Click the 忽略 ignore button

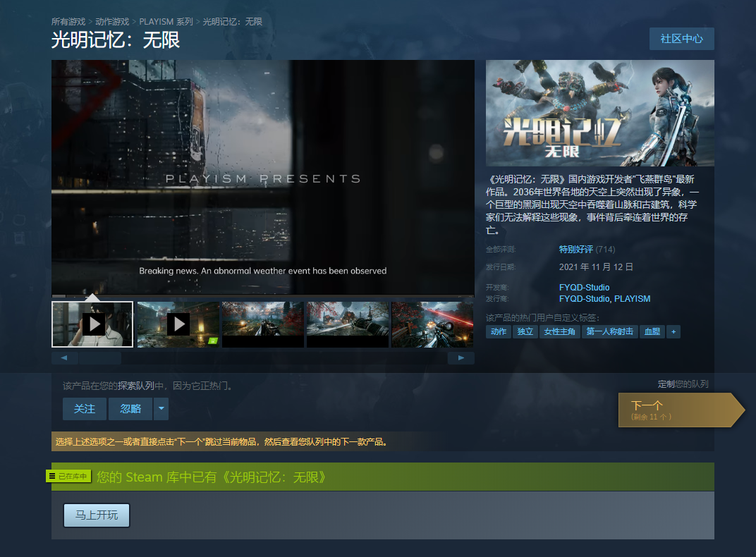130,409
